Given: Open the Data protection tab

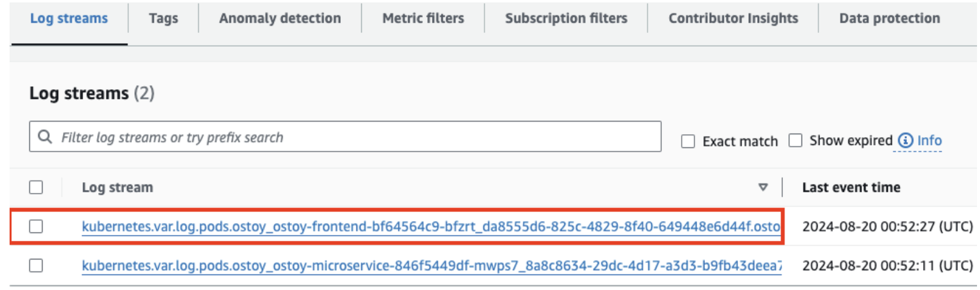Looking at the screenshot, I should (x=890, y=19).
